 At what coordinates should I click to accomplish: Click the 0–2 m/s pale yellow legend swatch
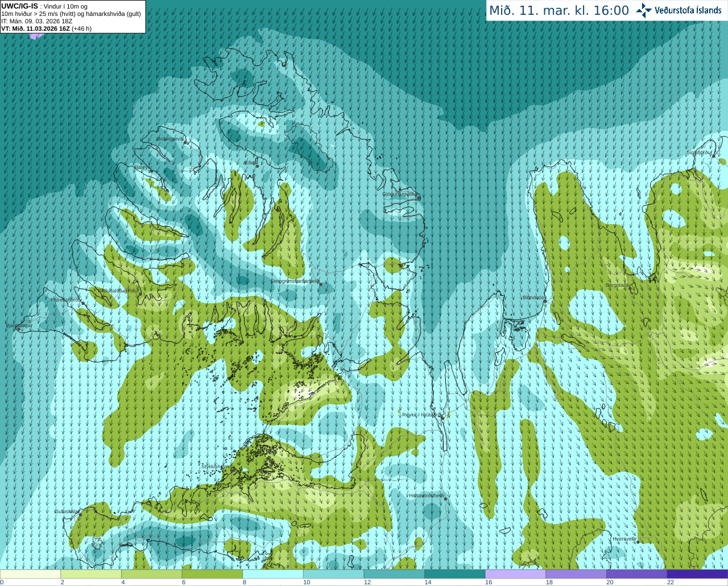coord(30,574)
